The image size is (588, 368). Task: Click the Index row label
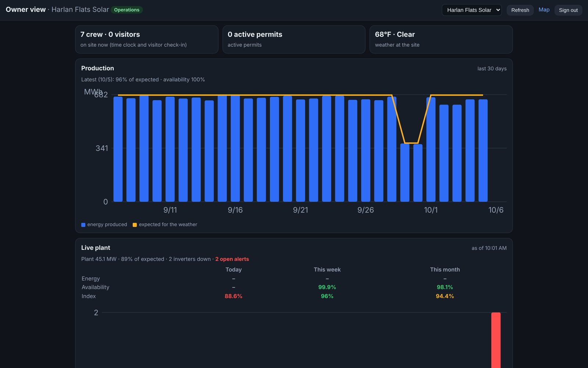pyautogui.click(x=89, y=296)
